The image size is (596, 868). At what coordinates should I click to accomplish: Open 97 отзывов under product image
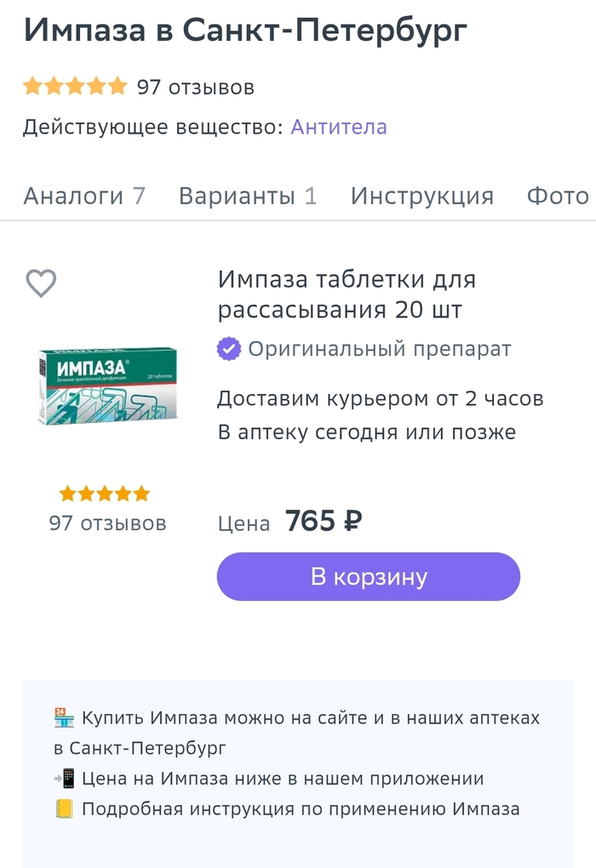(x=107, y=523)
